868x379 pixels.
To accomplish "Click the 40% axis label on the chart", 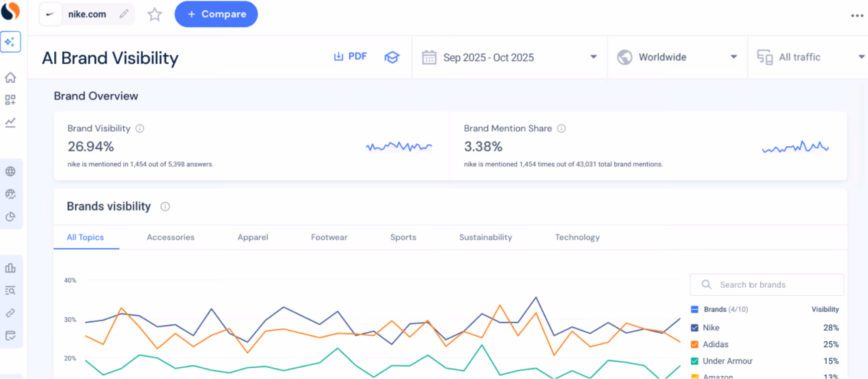I will coord(70,280).
